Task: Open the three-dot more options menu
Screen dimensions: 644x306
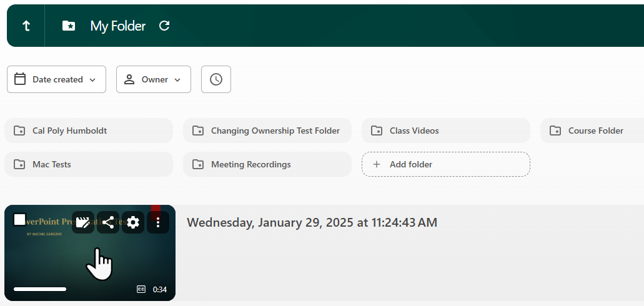Action: 158,222
